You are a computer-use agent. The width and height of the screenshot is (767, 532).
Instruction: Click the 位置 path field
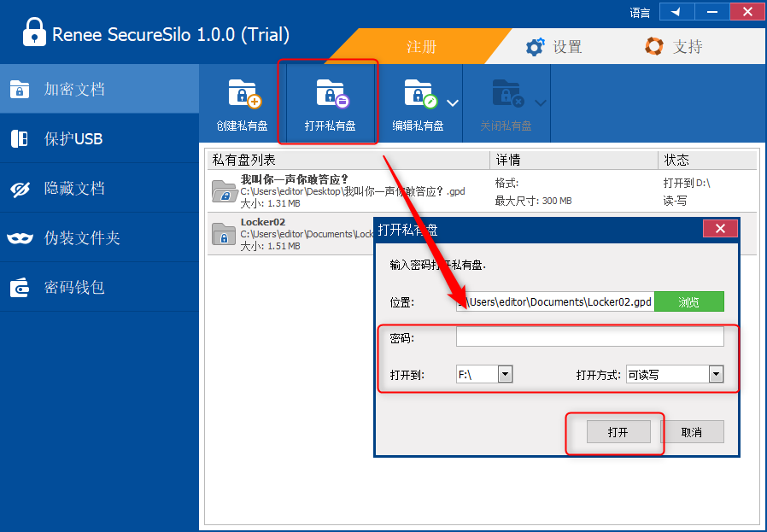[x=555, y=301]
